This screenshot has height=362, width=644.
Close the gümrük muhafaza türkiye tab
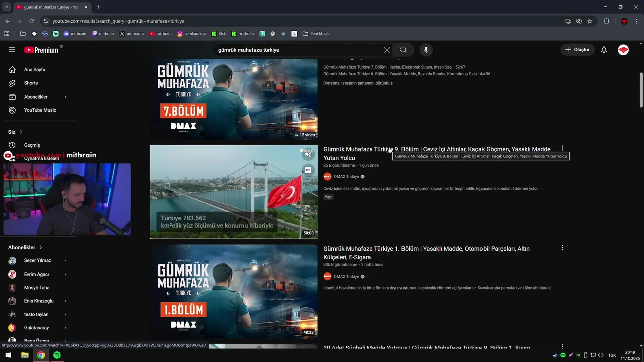pos(86,7)
